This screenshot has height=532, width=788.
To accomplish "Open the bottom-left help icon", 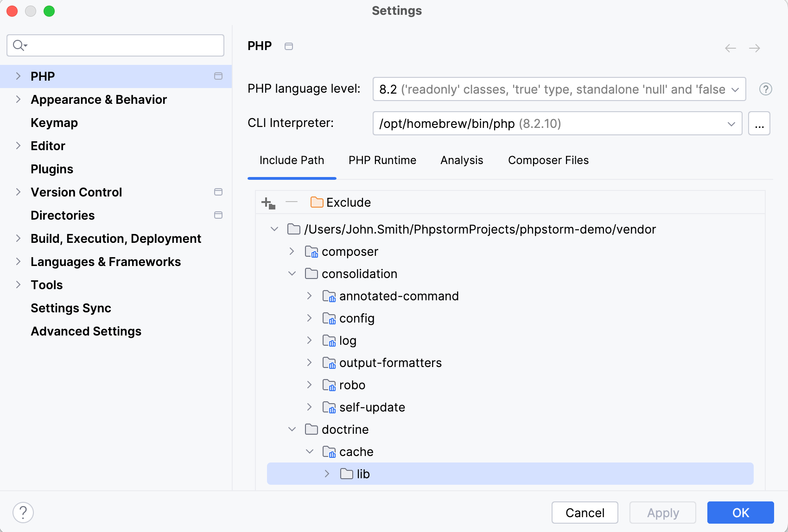I will (23, 513).
